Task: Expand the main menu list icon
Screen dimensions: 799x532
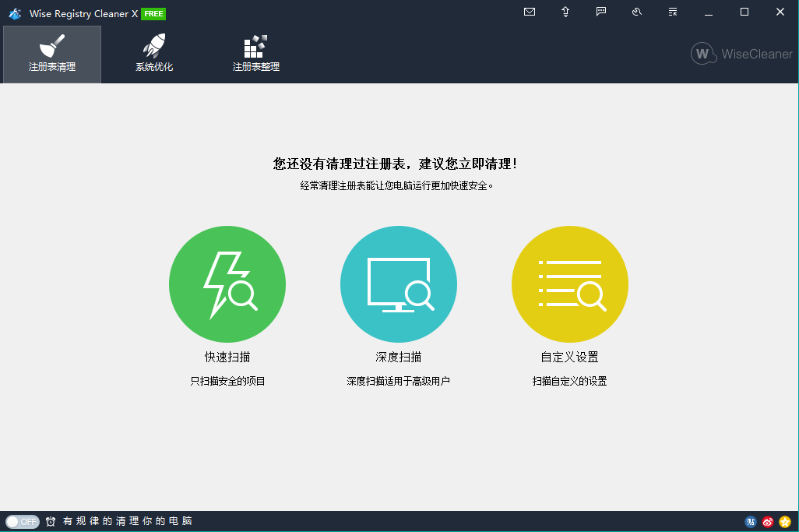Action: pyautogui.click(x=673, y=12)
